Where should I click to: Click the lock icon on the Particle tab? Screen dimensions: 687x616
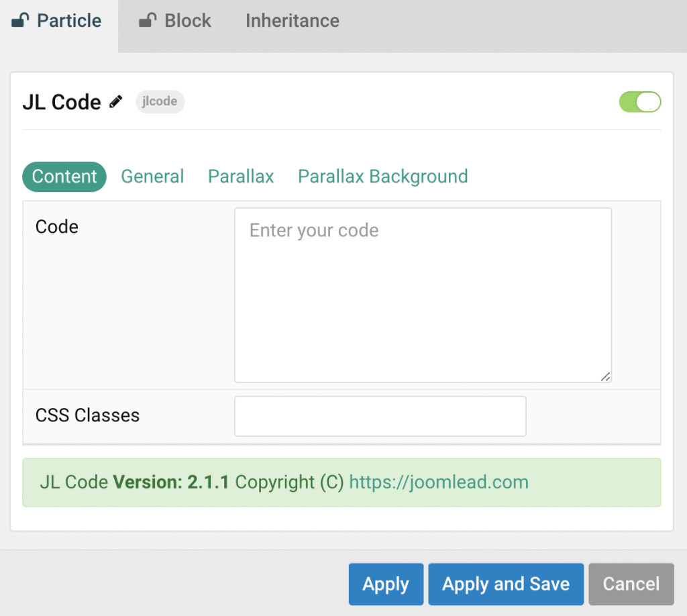pyautogui.click(x=18, y=20)
